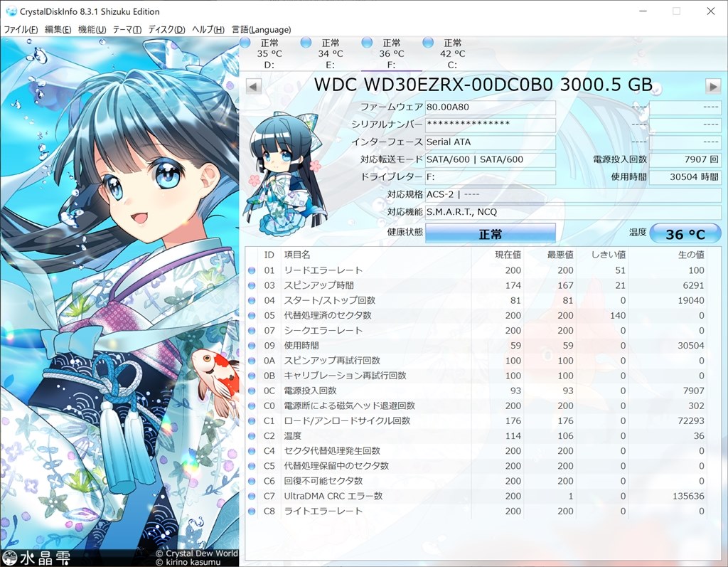Click the status dot for attribute C6 回復不可能セクタ数

tap(252, 481)
